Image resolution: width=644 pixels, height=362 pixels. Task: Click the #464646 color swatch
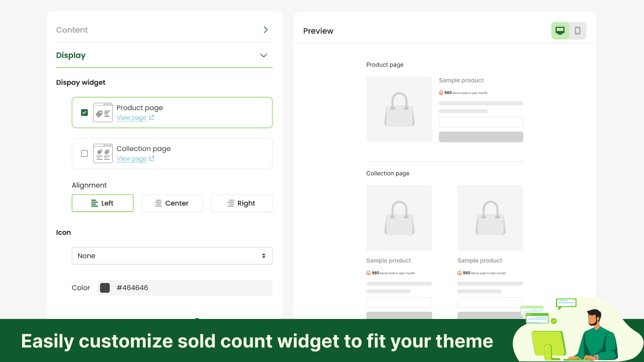pos(105,288)
